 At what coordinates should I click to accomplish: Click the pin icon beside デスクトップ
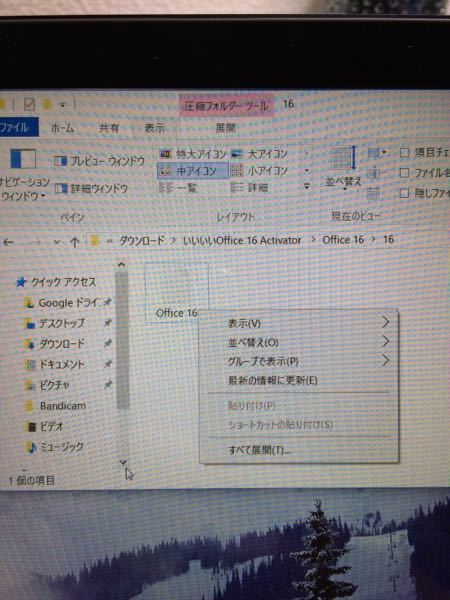(108, 323)
